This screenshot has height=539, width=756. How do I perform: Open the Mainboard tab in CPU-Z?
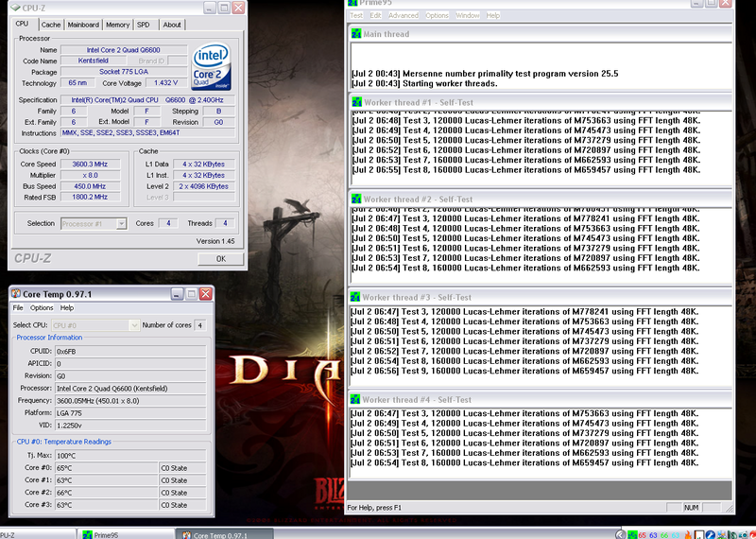point(83,25)
